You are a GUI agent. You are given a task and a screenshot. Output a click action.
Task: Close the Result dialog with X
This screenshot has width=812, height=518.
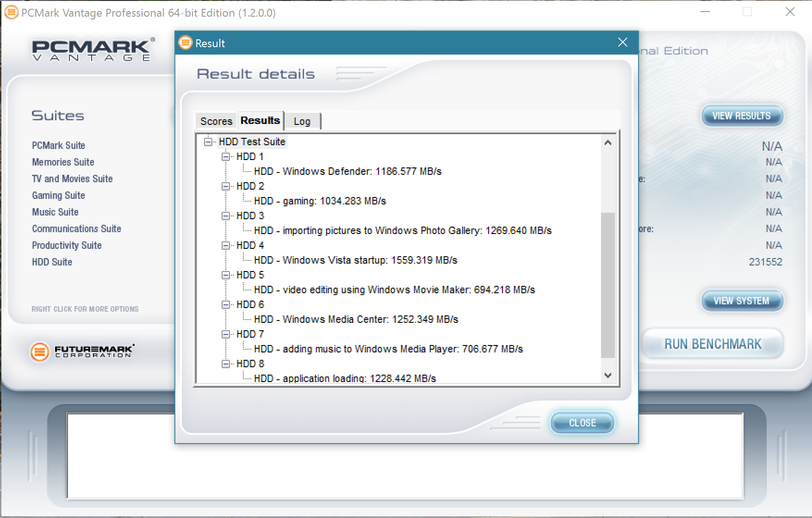point(623,43)
